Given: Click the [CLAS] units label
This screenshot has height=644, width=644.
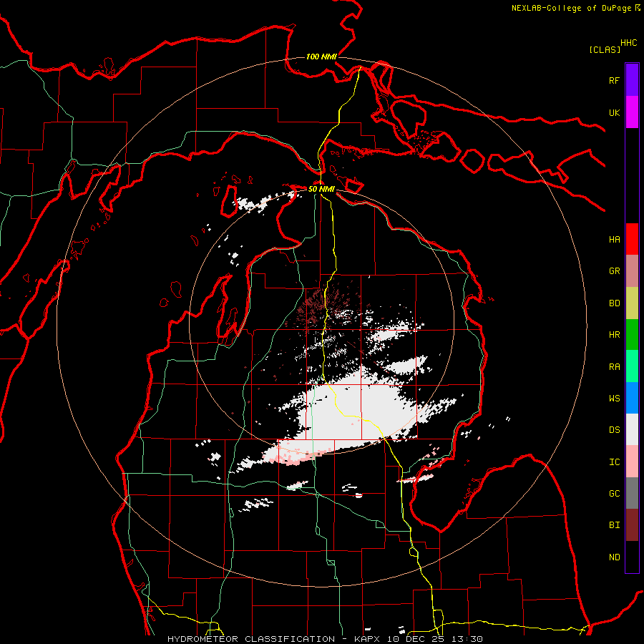Looking at the screenshot, I should point(605,50).
